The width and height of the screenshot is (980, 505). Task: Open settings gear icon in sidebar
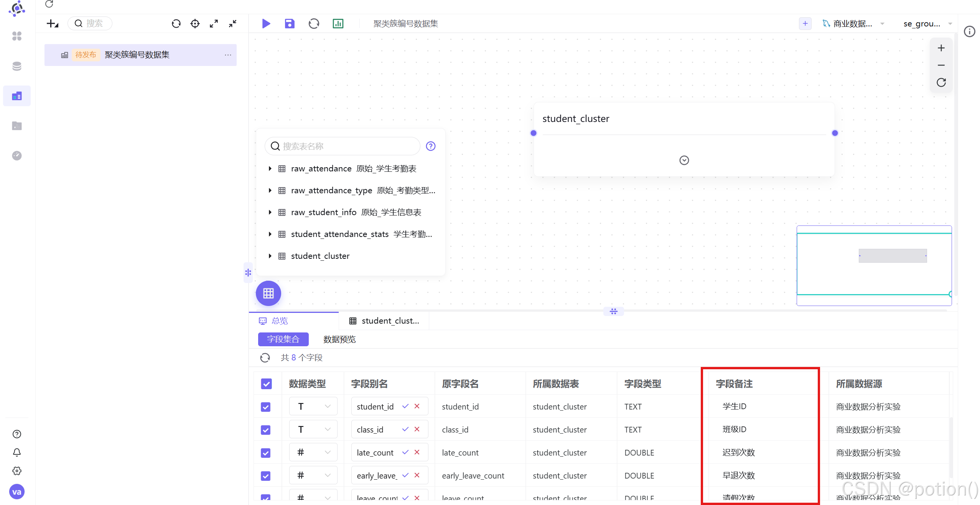click(x=17, y=471)
